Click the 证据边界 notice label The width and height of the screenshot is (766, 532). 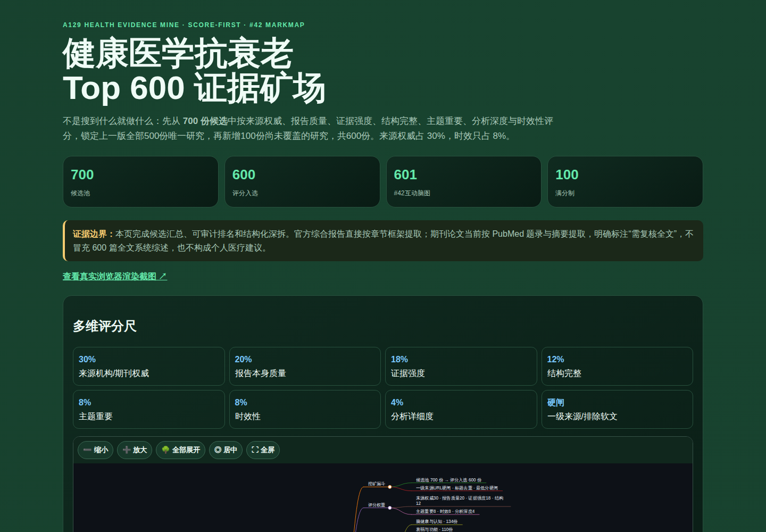[94, 234]
